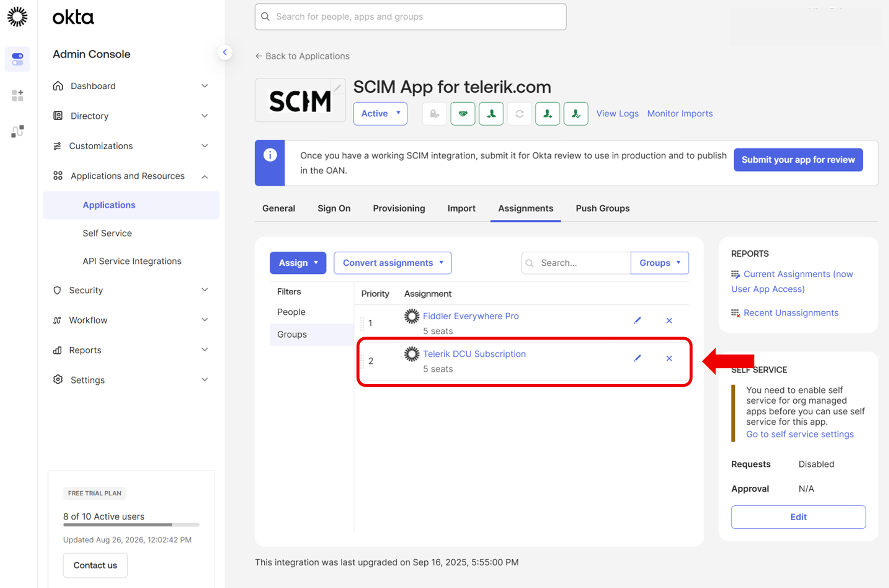Click the second green user import icon
The image size is (889, 588).
(x=547, y=114)
